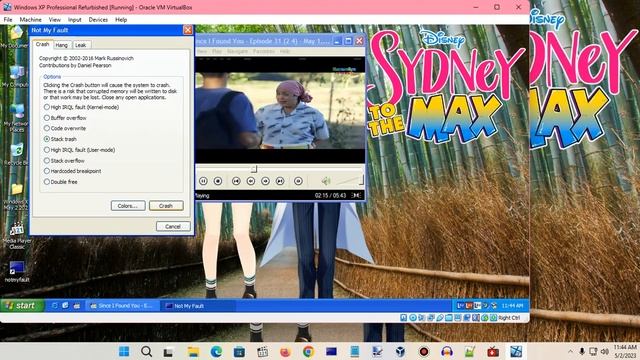Click the Crash button next to Colors
The width and height of the screenshot is (640, 360).
(x=166, y=206)
